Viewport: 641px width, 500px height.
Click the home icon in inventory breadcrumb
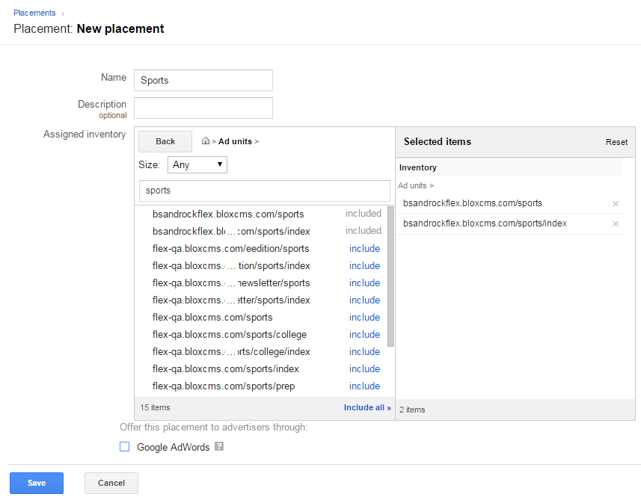[x=206, y=141]
